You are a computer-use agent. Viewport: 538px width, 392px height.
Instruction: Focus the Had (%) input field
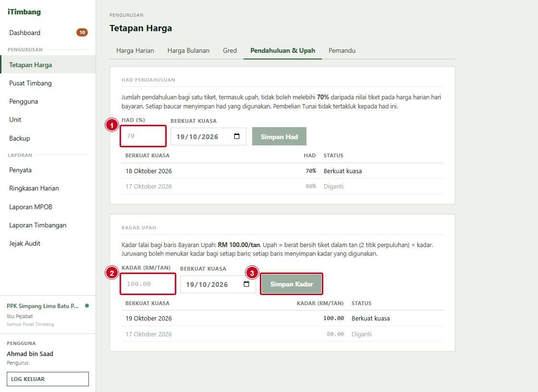(143, 136)
